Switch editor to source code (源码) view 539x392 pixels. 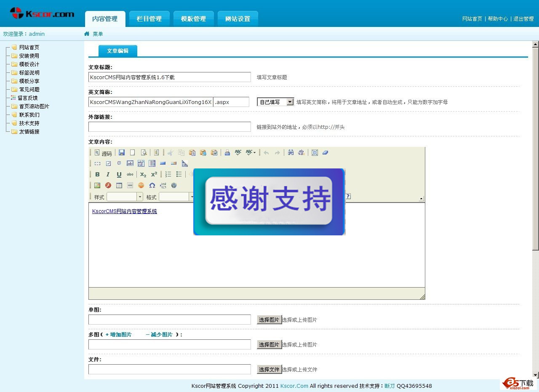[103, 153]
